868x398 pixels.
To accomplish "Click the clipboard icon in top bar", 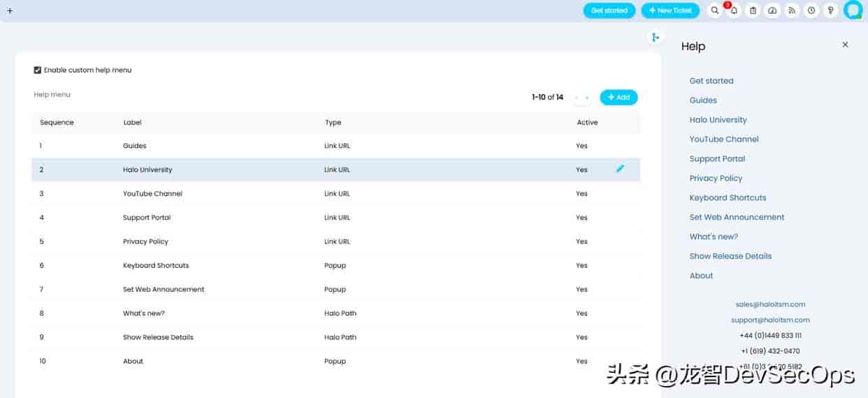I will point(753,10).
